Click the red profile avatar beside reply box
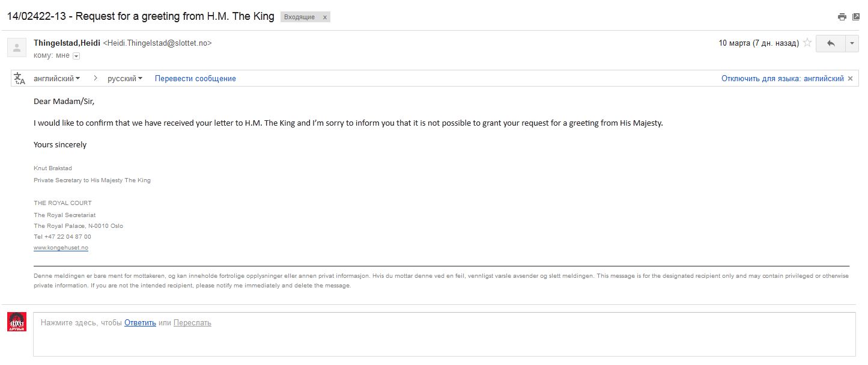The width and height of the screenshot is (868, 365). [x=17, y=322]
